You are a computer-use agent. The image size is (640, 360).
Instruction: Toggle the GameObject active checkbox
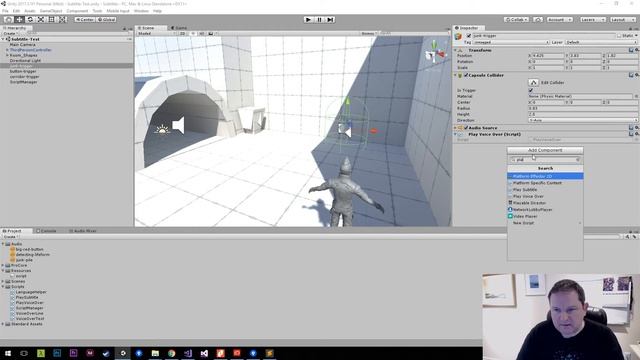(x=469, y=36)
